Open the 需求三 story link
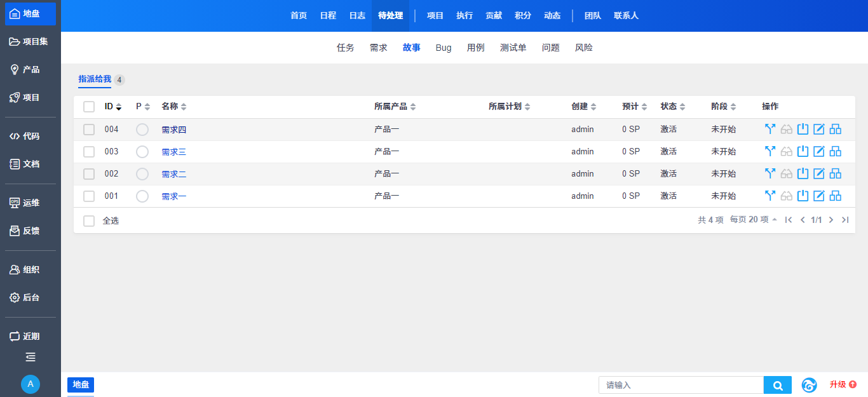 [173, 152]
